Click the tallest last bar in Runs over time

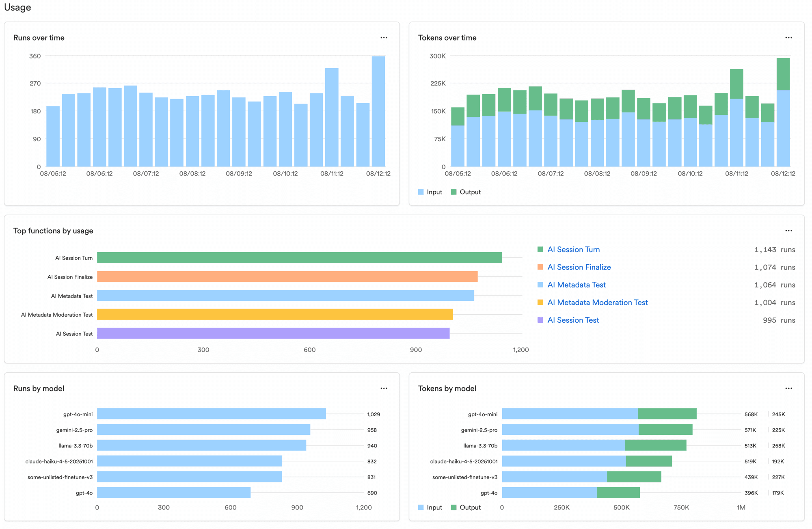tap(378, 111)
